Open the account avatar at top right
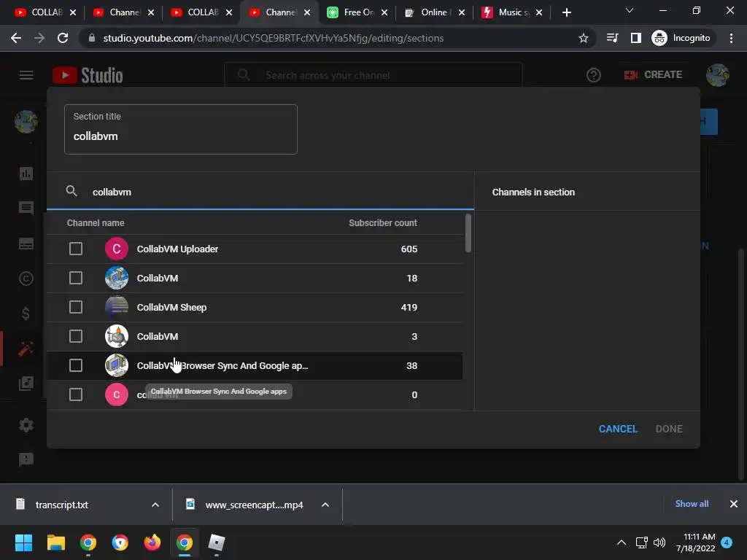The width and height of the screenshot is (747, 560). pyautogui.click(x=718, y=75)
